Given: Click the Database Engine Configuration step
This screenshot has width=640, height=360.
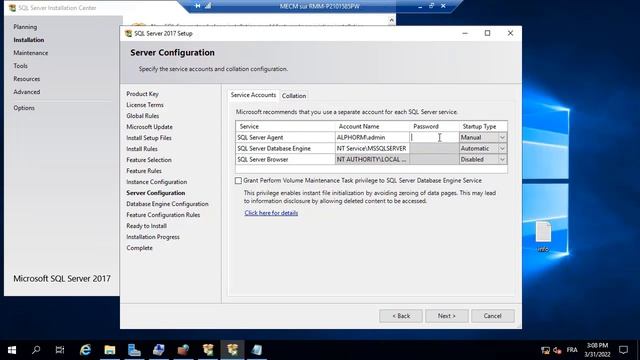Looking at the screenshot, I should click(x=167, y=204).
